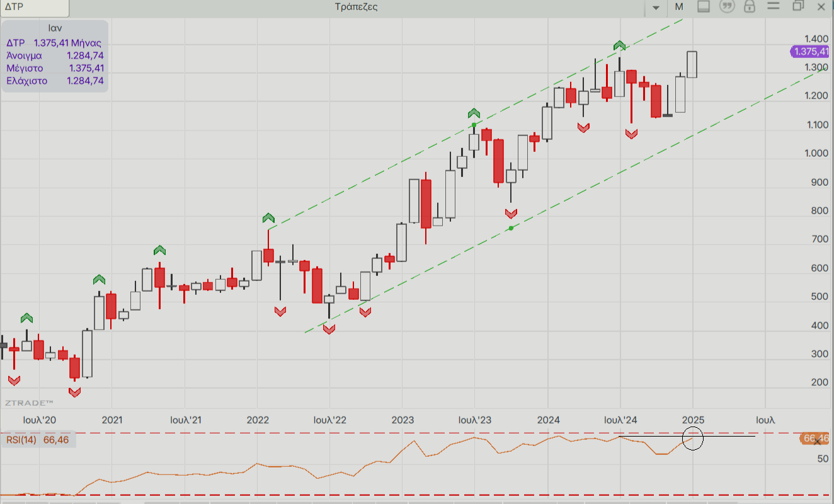Open the symbol dropdown arrow beside Τράπεζες
Image resolution: width=834 pixels, height=504 pixels.
click(x=656, y=8)
